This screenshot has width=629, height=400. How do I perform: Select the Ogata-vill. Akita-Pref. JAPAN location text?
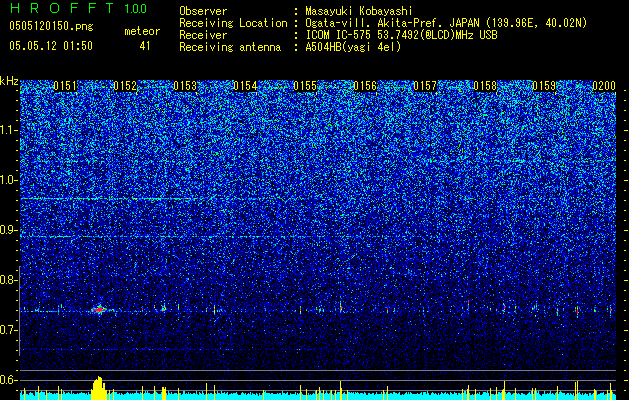click(446, 23)
